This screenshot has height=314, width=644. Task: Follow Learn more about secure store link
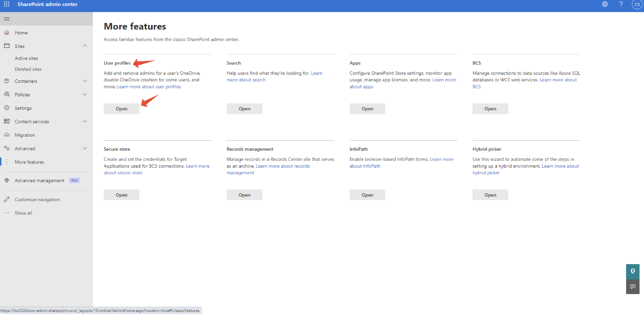123,173
